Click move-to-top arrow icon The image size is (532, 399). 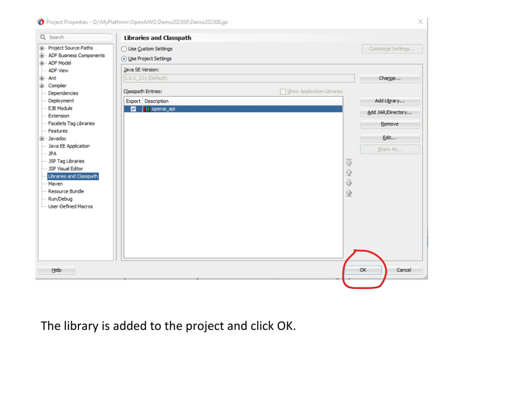tap(349, 162)
